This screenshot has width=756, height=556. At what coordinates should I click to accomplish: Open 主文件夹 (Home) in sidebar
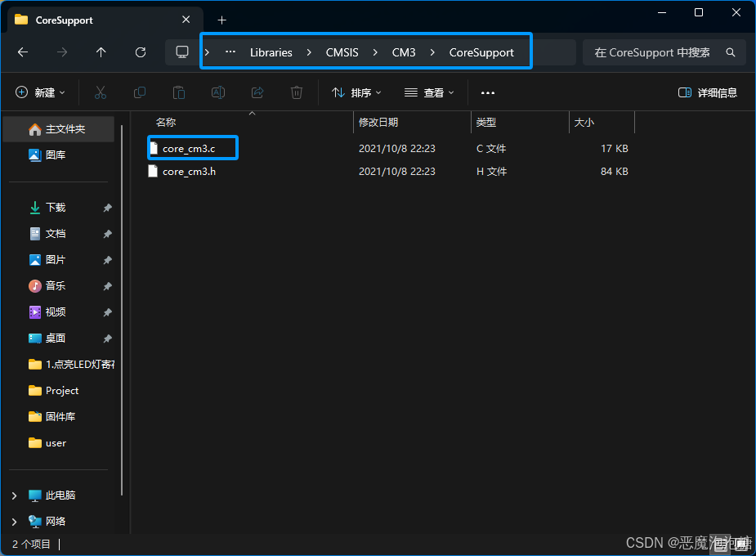tap(58, 129)
